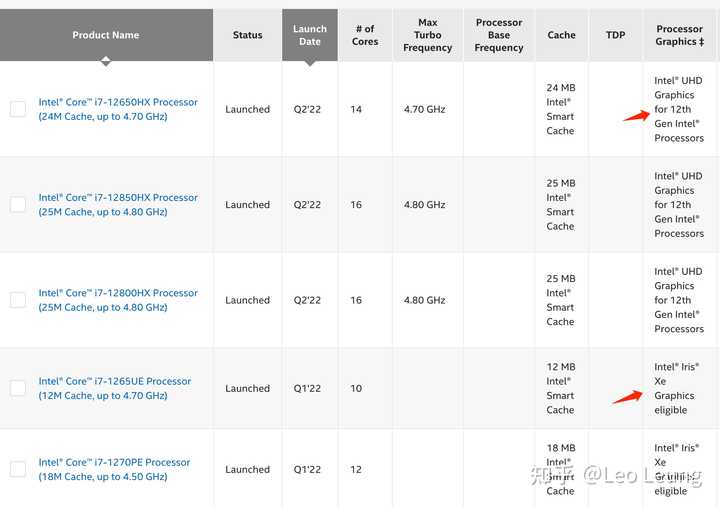Select the i7-12850HX processor checkbox
720x508 pixels.
18,204
